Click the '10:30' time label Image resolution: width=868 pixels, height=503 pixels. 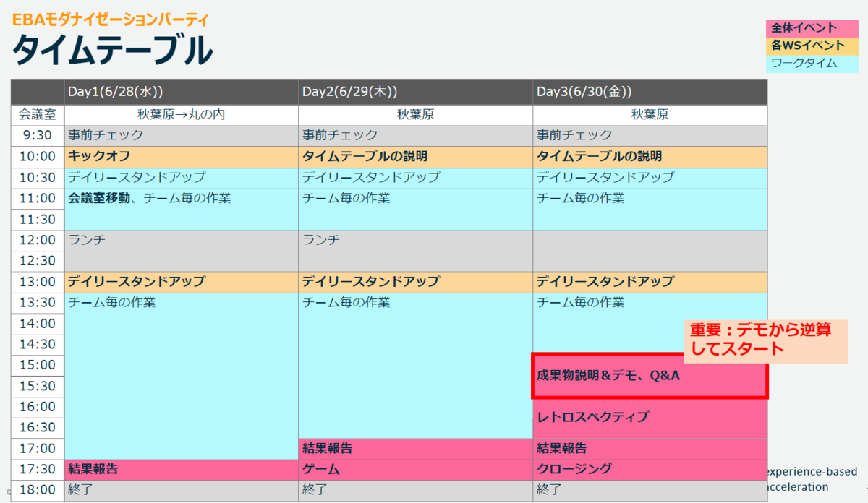[38, 178]
